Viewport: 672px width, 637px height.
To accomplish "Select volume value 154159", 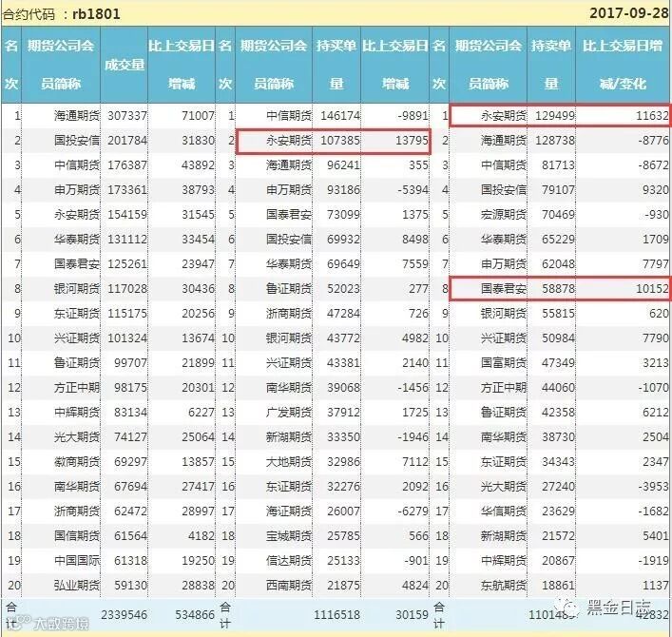I will tap(127, 214).
